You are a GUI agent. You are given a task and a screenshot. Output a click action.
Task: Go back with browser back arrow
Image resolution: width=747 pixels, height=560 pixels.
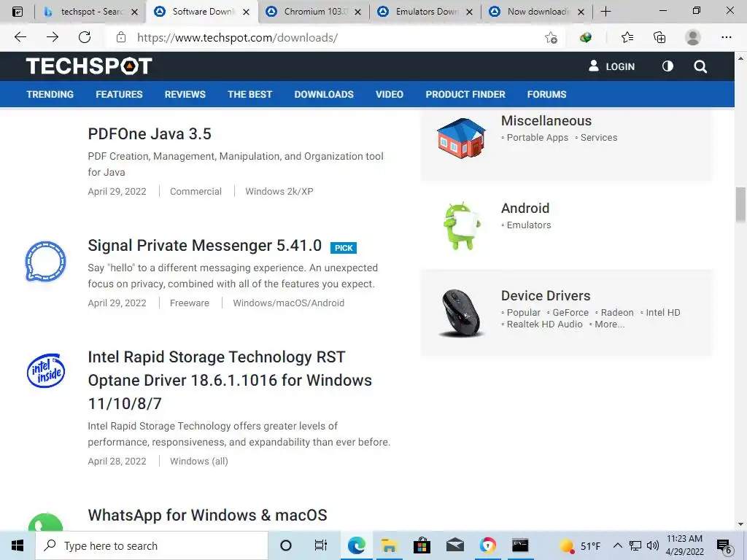pyautogui.click(x=20, y=37)
